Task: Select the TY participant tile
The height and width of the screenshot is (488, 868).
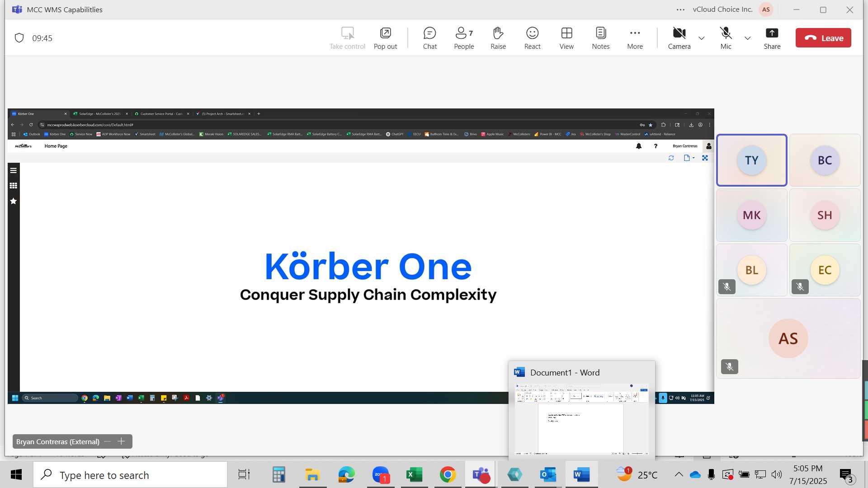Action: tap(751, 160)
